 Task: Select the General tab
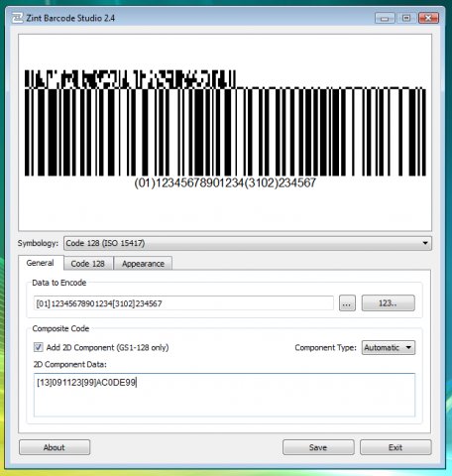click(x=41, y=263)
